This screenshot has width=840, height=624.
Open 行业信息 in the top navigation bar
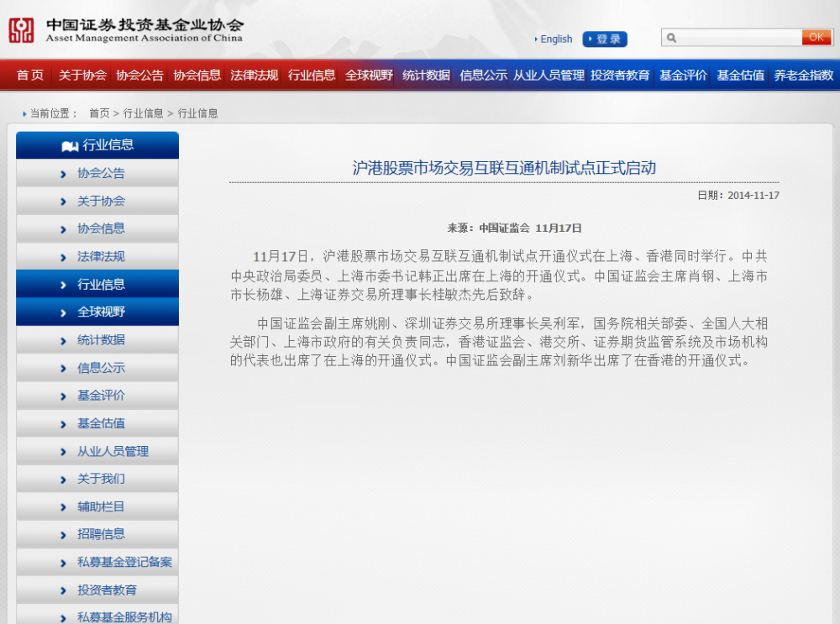(312, 75)
